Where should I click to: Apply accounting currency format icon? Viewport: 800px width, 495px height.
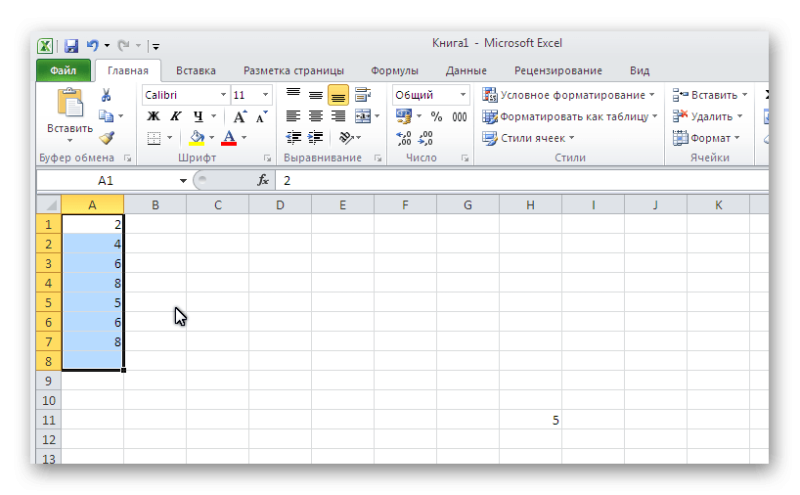[x=404, y=117]
